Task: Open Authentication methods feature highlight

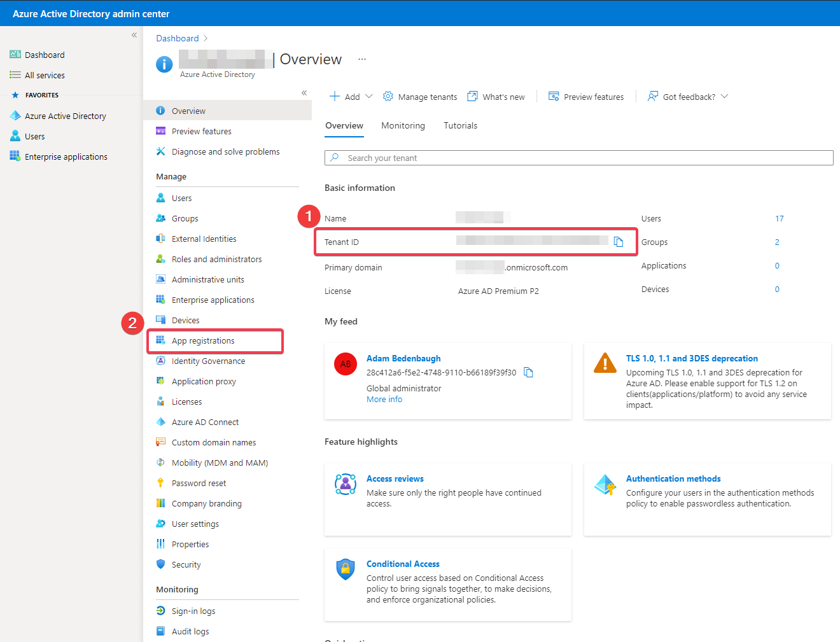Action: coord(673,478)
